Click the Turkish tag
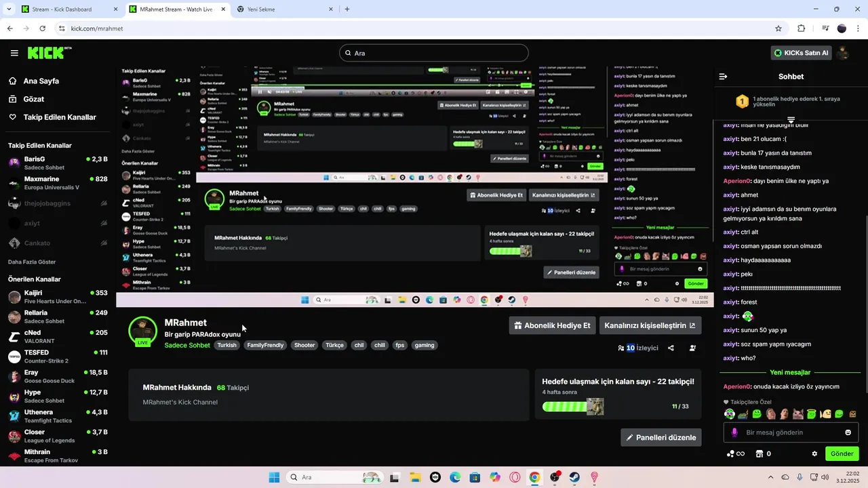The image size is (868, 488). [x=227, y=345]
